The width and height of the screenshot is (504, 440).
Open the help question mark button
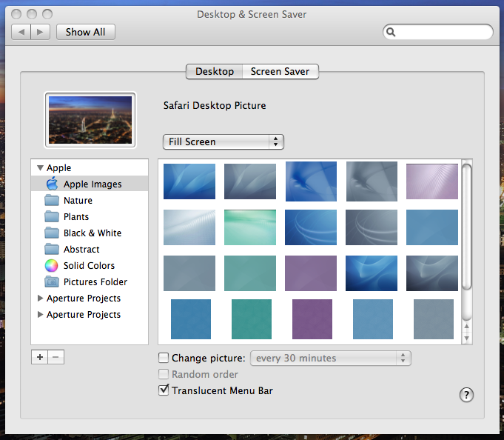[x=466, y=395]
